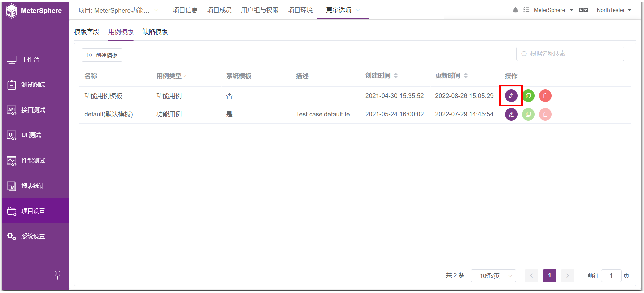Open 报表统计 in the sidebar
The width and height of the screenshot is (644, 293).
pos(35,186)
